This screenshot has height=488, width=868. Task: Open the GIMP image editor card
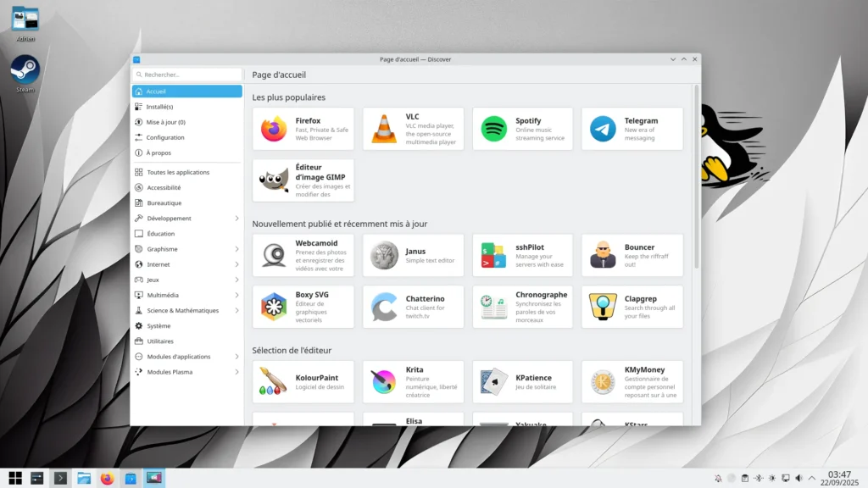303,180
